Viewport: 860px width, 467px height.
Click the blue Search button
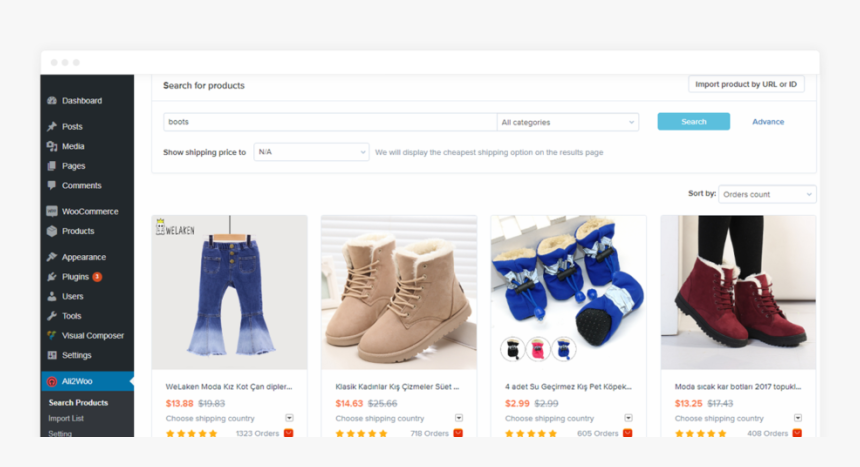(x=693, y=122)
